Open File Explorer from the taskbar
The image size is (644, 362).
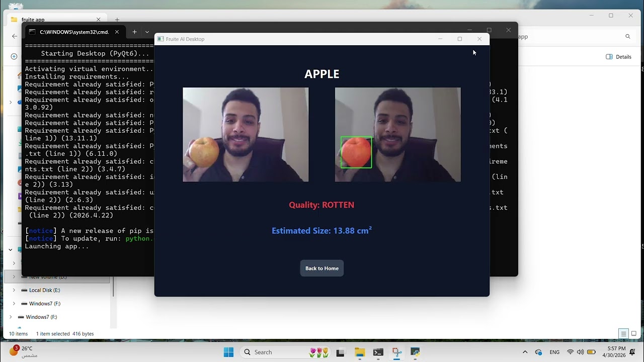359,352
